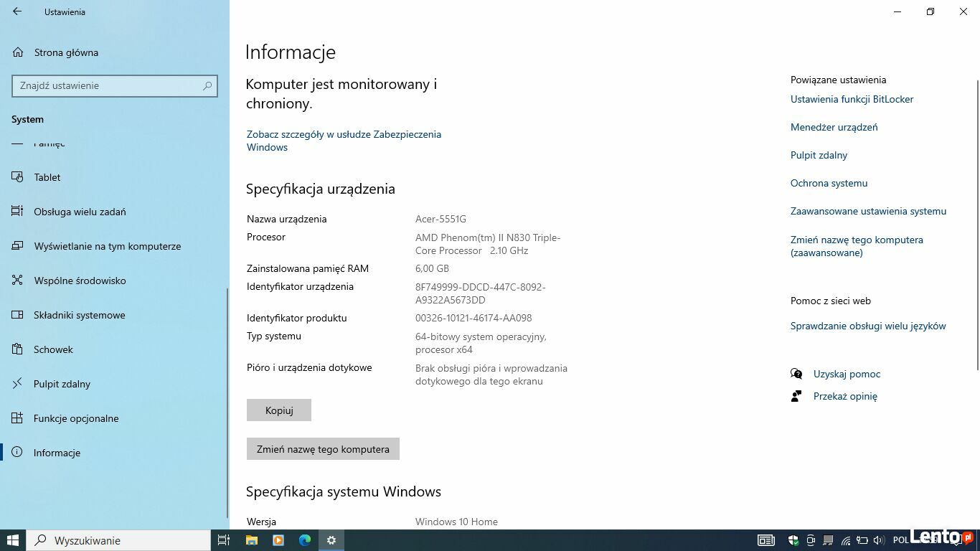Click the POL input language indicator
This screenshot has width=980, height=551.
click(x=900, y=540)
